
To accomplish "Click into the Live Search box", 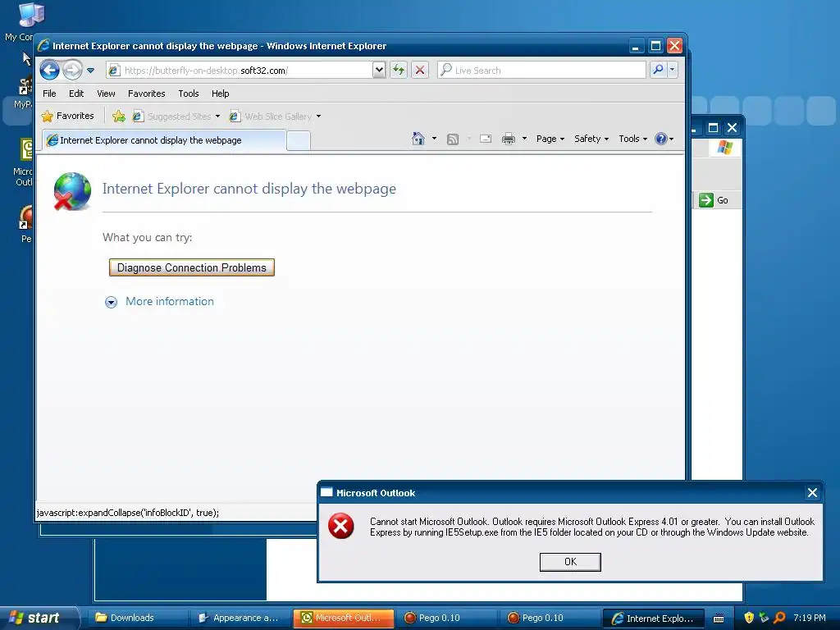I will pyautogui.click(x=541, y=71).
